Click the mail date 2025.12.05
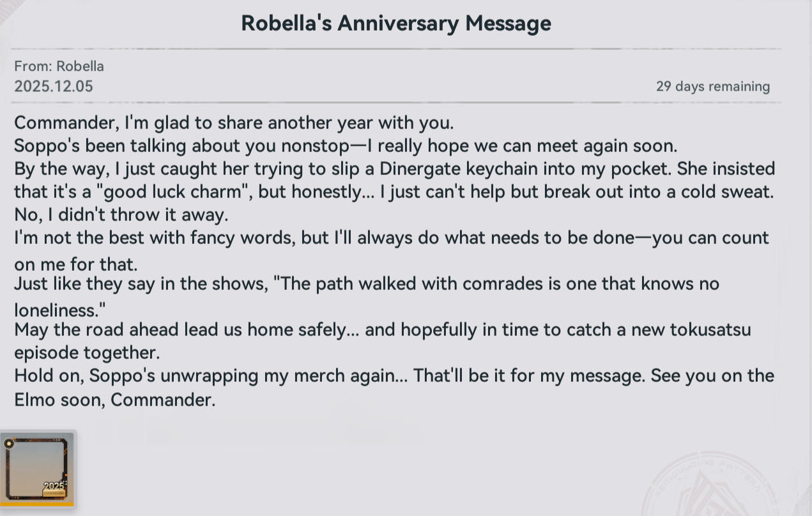Image resolution: width=812 pixels, height=516 pixels. pyautogui.click(x=54, y=86)
